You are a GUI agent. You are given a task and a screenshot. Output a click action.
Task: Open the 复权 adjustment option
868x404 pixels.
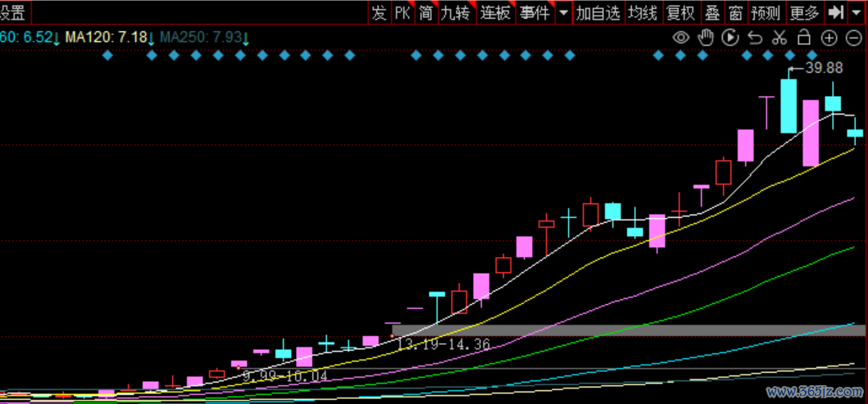coord(680,12)
